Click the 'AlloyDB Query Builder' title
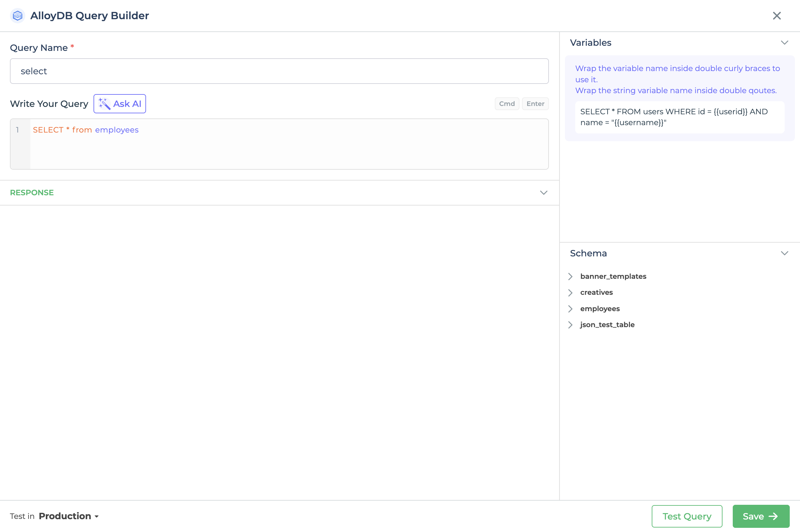Image resolution: width=800 pixels, height=532 pixels. click(x=90, y=16)
